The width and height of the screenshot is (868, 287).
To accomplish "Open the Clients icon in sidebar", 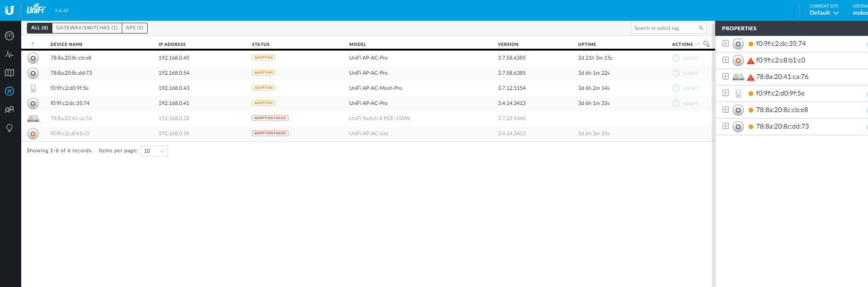I will point(9,110).
